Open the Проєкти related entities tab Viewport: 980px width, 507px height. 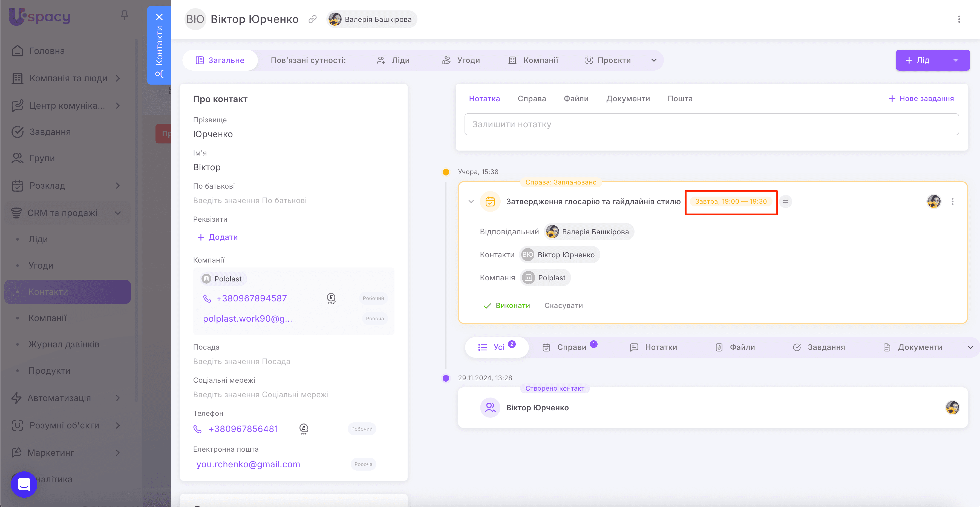tap(607, 60)
